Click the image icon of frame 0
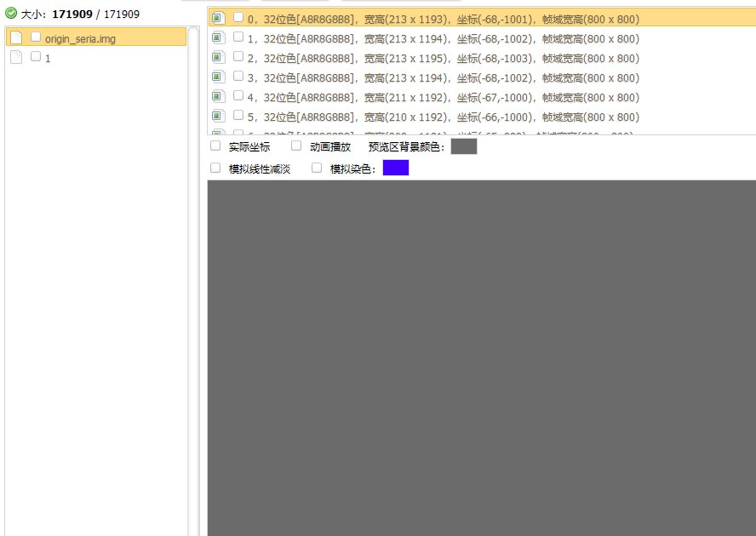 (x=218, y=18)
